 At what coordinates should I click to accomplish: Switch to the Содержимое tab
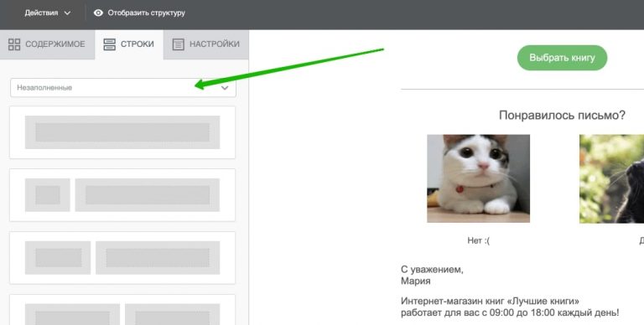click(47, 44)
